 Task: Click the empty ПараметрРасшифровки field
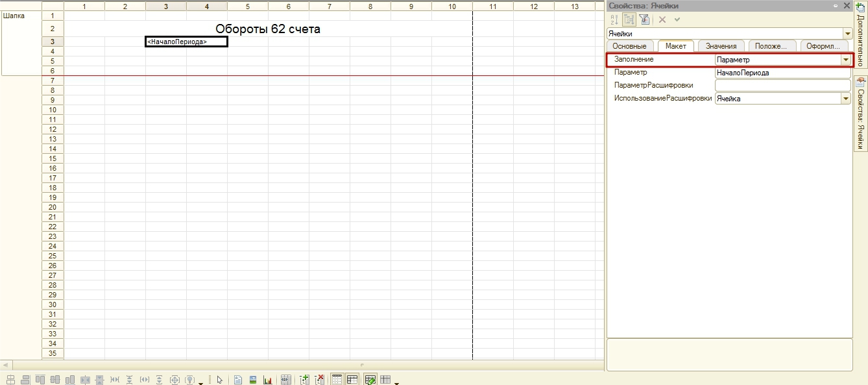[x=782, y=86]
